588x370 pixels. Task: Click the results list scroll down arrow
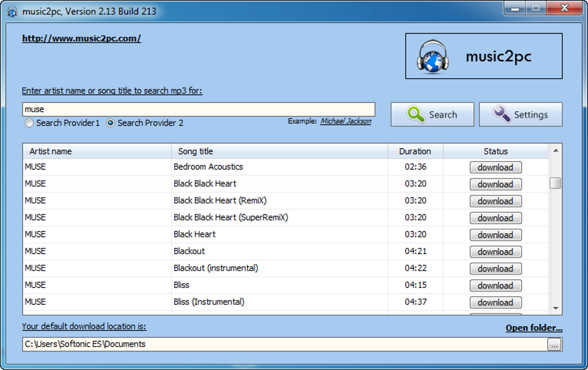coord(556,308)
